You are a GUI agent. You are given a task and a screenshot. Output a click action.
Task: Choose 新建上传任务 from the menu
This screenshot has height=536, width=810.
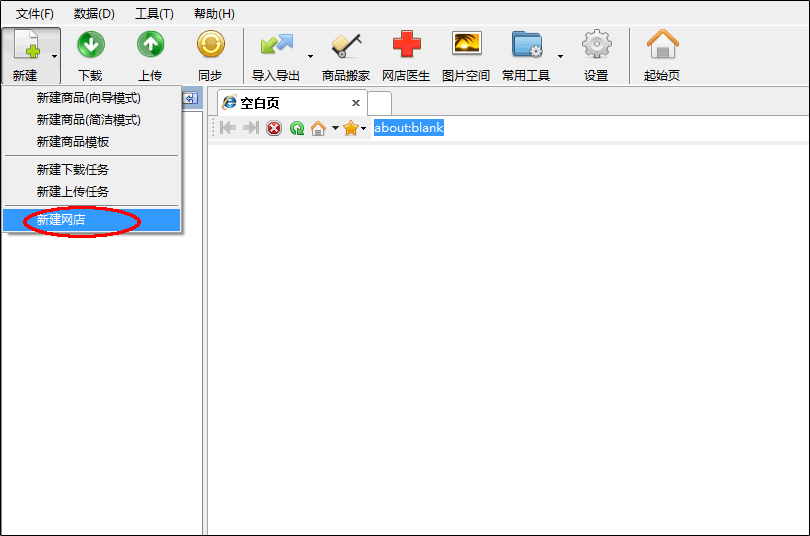click(91, 192)
